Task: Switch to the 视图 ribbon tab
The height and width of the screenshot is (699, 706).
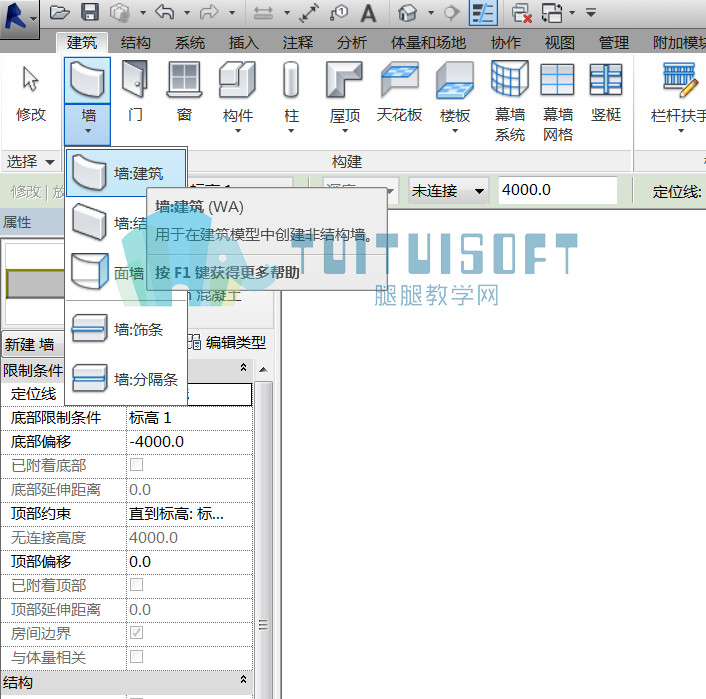Action: (560, 43)
